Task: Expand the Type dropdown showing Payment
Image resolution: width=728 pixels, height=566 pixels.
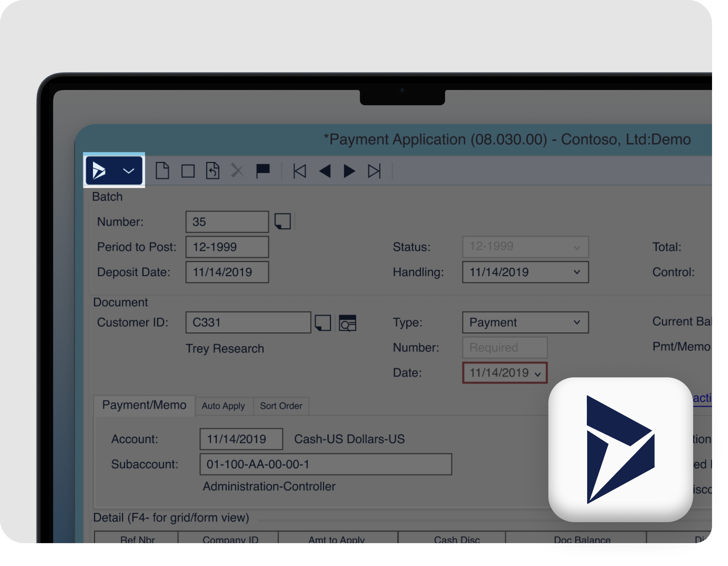Action: (x=577, y=322)
